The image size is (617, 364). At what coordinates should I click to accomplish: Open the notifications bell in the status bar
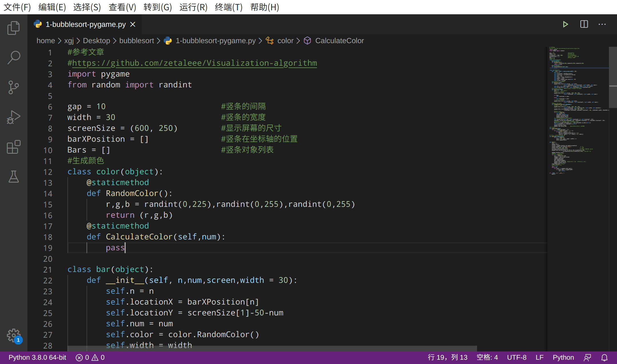pos(605,357)
